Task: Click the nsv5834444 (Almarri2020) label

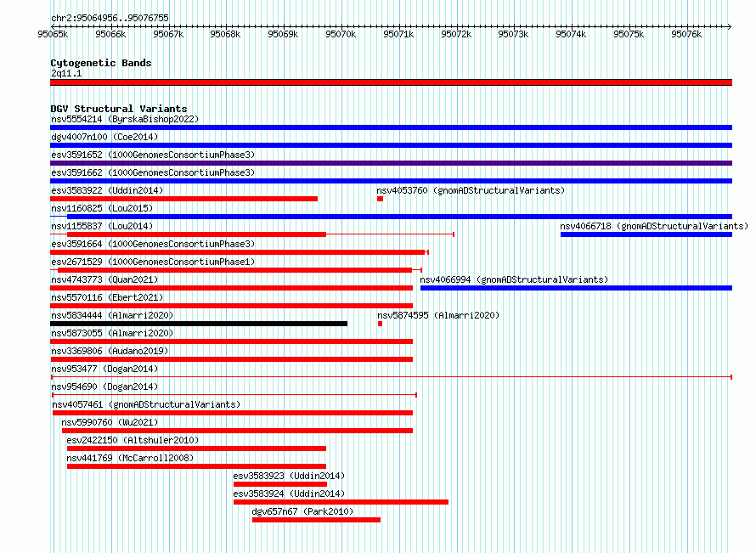Action: (112, 315)
